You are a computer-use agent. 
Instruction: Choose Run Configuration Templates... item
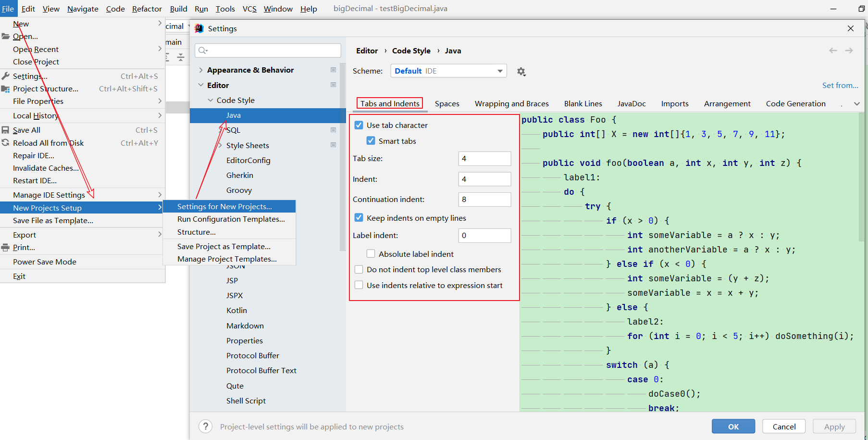pyautogui.click(x=229, y=219)
